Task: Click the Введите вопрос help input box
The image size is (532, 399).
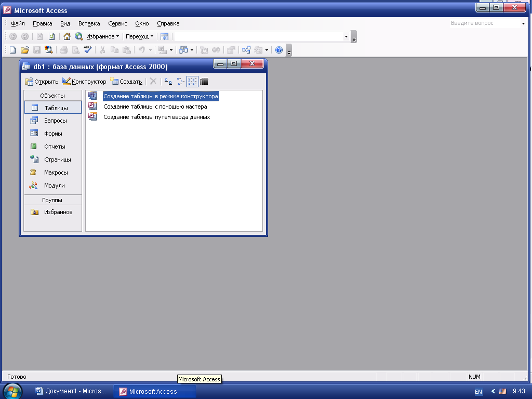Action: point(485,23)
